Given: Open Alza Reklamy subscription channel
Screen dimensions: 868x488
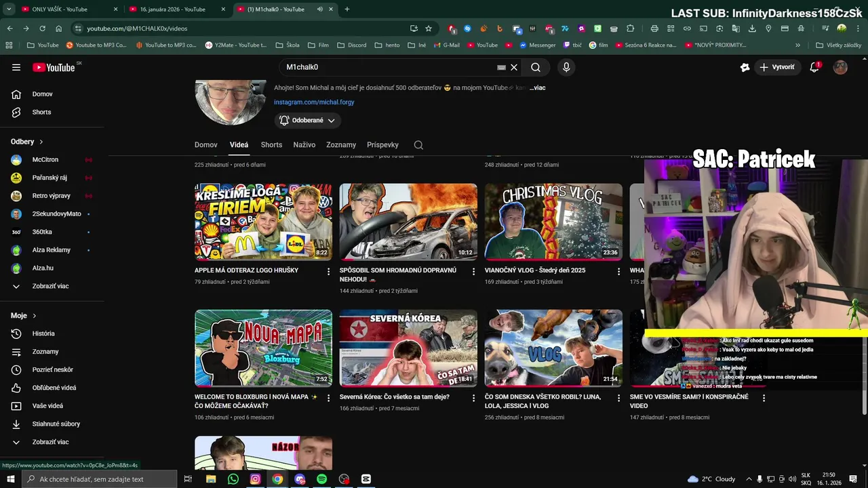Looking at the screenshot, I should (52, 250).
